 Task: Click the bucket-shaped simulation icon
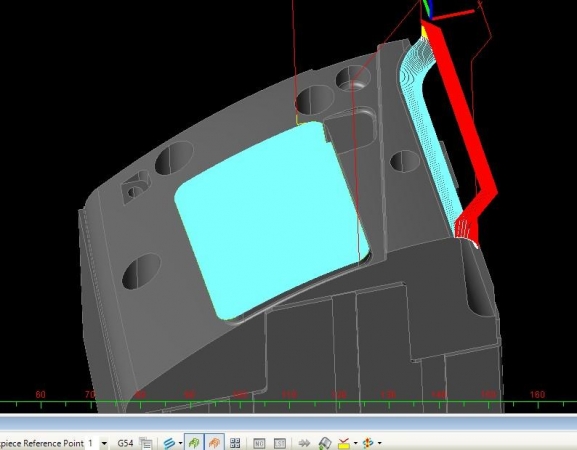click(325, 443)
